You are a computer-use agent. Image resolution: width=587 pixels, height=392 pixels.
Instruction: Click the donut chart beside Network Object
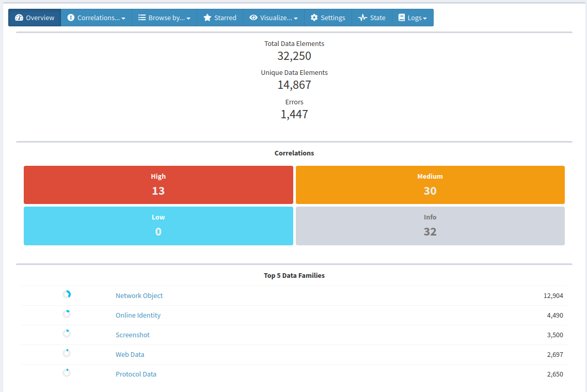pos(67,294)
